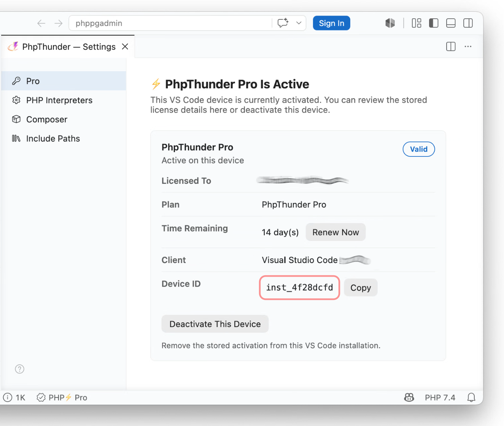Open the Composer settings section
The height and width of the screenshot is (426, 504).
[64, 119]
